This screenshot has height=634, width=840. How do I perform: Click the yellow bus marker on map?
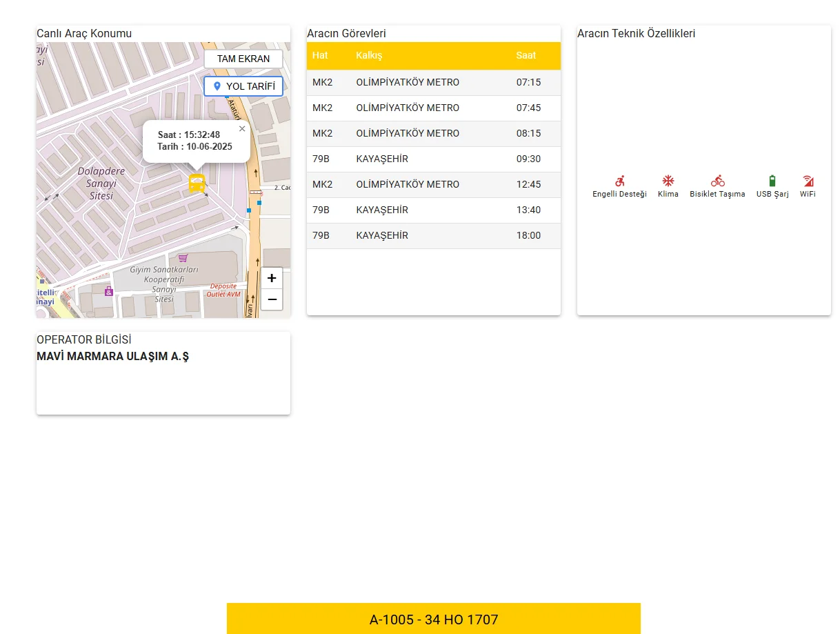coord(197,183)
